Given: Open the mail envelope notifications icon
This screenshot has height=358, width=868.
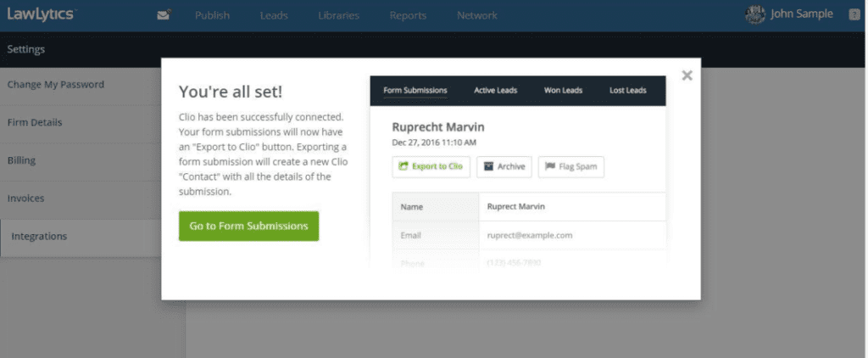Looking at the screenshot, I should [164, 15].
